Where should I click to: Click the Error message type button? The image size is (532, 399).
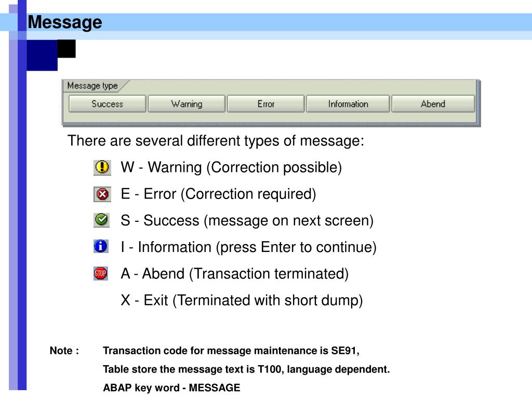pos(265,104)
